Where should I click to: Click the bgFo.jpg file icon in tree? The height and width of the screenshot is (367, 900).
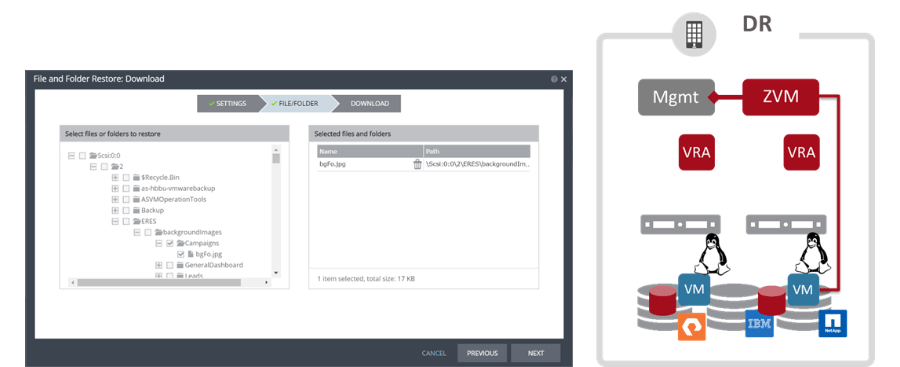pos(191,254)
